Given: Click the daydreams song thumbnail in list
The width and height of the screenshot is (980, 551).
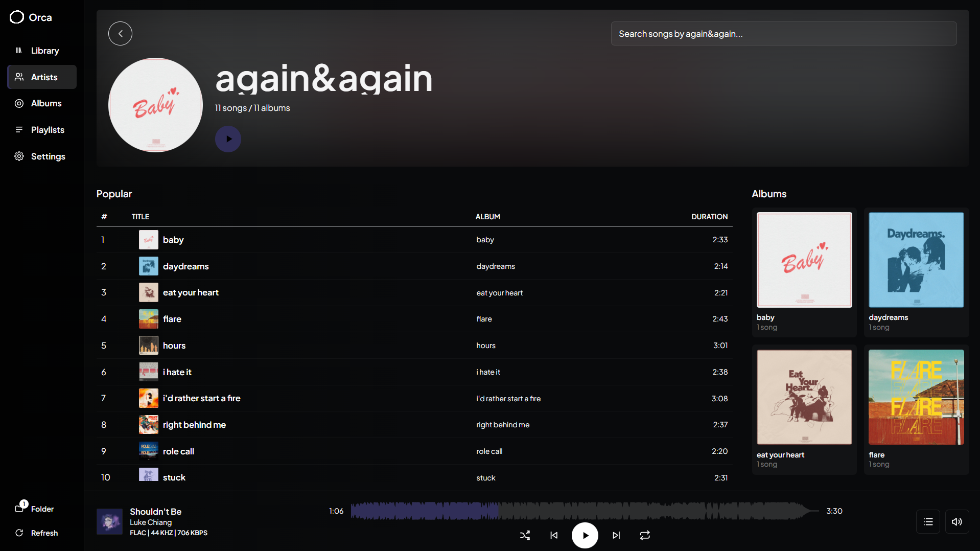Looking at the screenshot, I should pos(149,266).
